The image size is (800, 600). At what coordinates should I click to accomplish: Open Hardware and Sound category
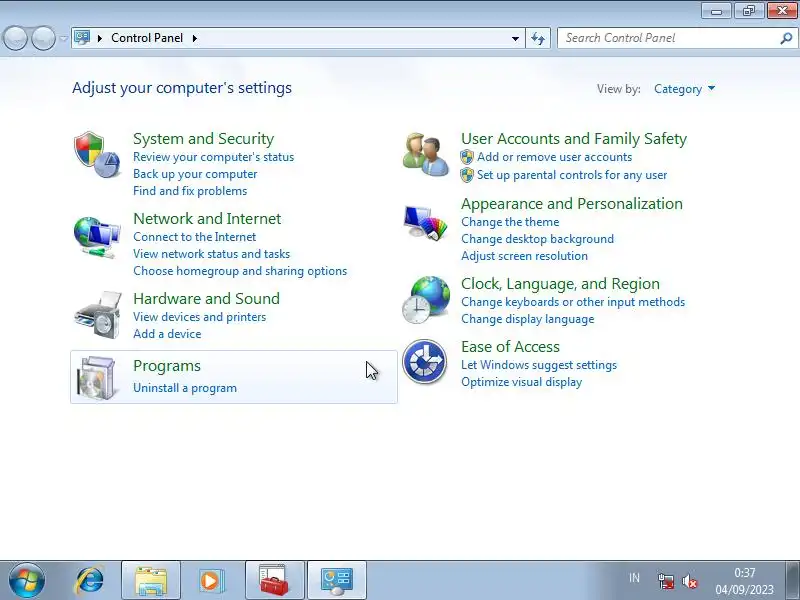pyautogui.click(x=207, y=298)
